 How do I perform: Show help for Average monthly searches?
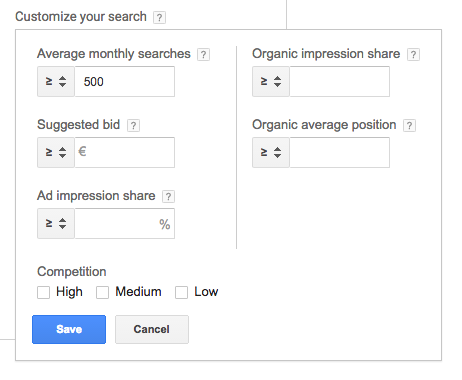coord(203,54)
